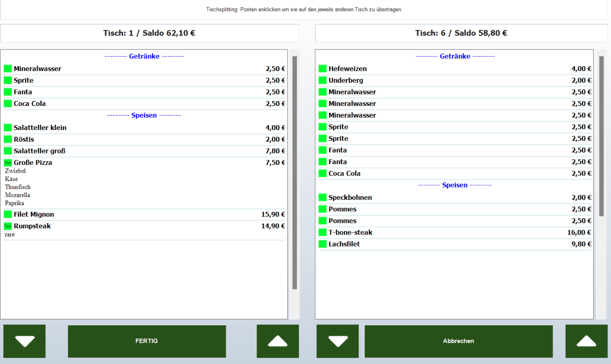Screen dimensions: 611x364
Task: Click Tisch 6 list scrollbar thumb
Action: pyautogui.click(x=601, y=136)
